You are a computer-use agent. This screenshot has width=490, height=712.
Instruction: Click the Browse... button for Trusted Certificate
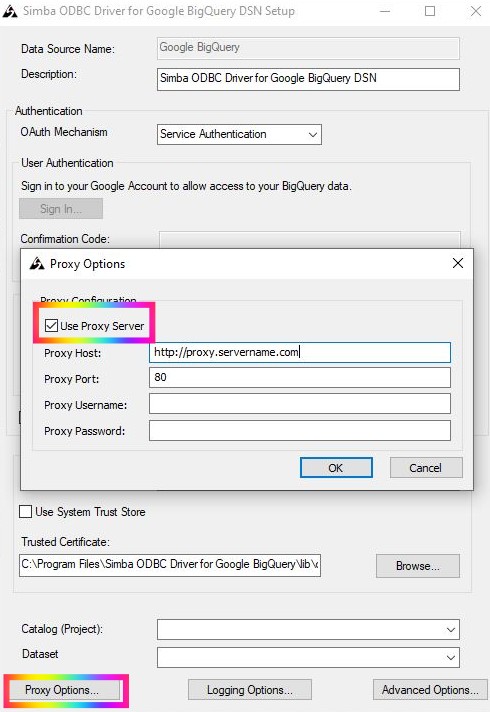pos(418,566)
